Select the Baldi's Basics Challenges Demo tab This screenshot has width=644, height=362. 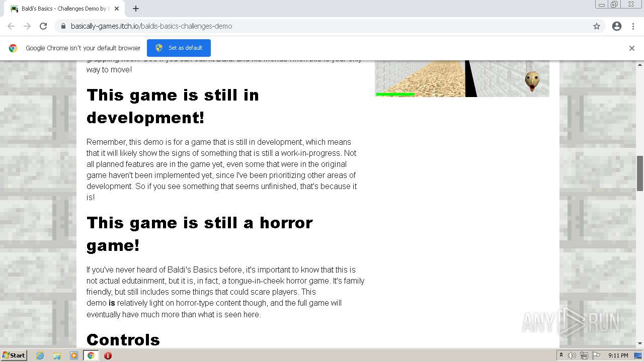(64, 9)
